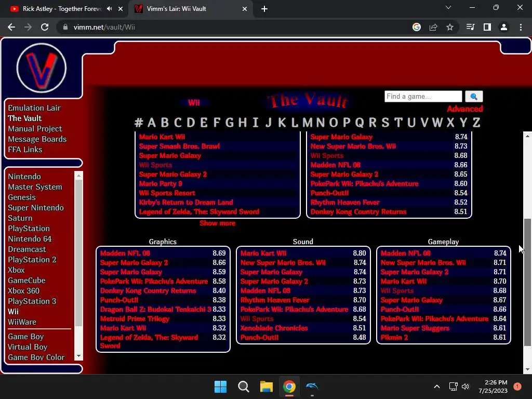Open Rhythm Heaven Fever in Sound list
This screenshot has height=399, width=532.
(x=275, y=300)
